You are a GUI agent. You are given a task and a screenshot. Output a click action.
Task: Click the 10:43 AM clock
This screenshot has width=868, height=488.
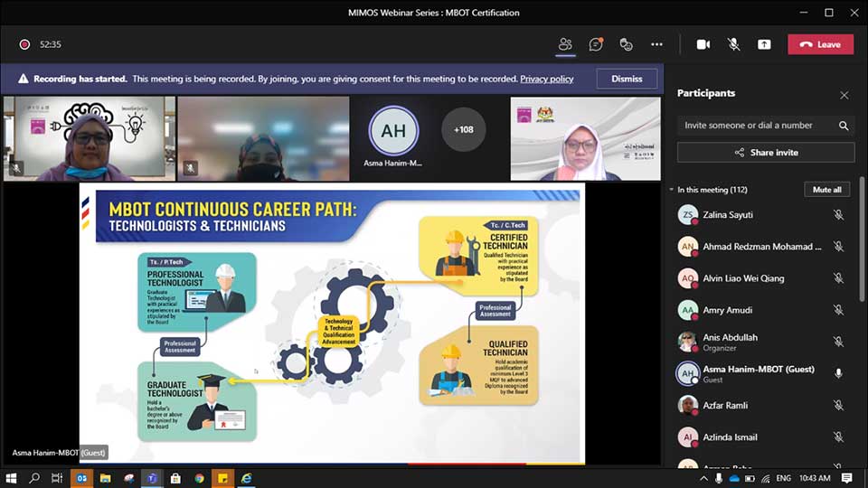(x=815, y=478)
